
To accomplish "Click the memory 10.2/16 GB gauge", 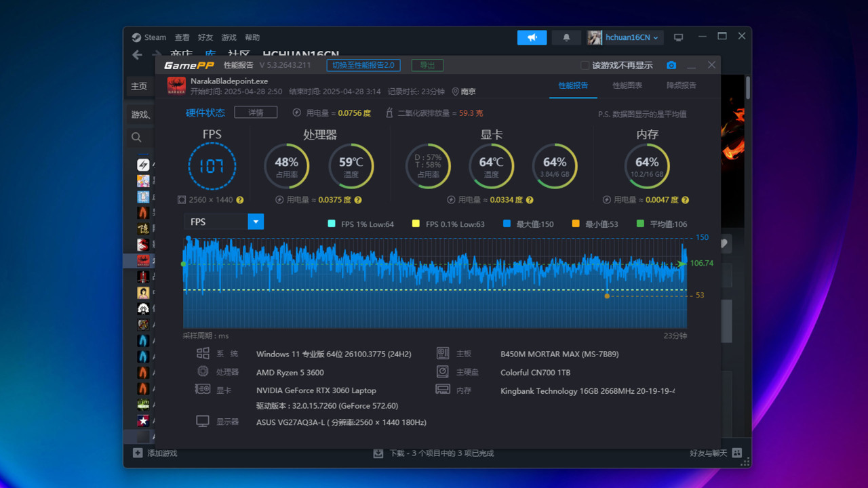I will tap(647, 167).
